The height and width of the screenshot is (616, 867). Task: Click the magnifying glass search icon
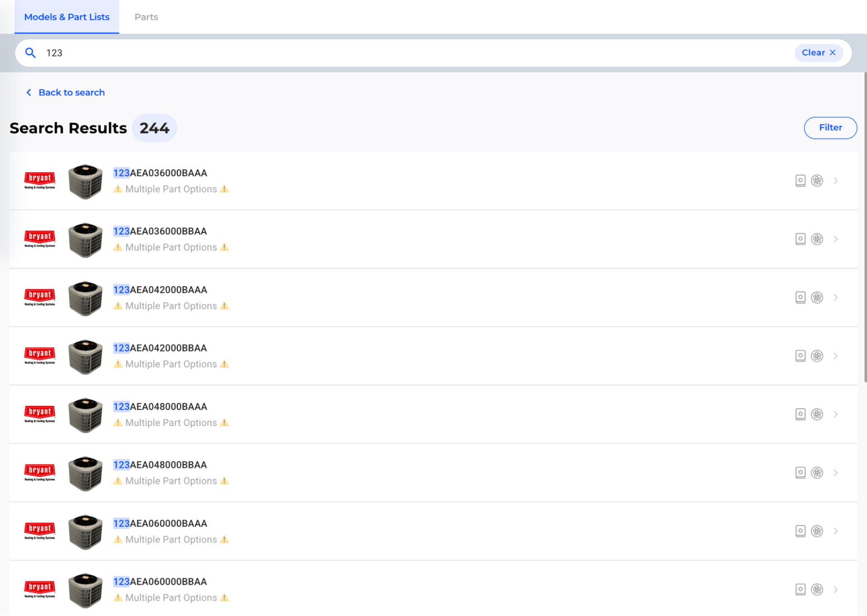[30, 53]
